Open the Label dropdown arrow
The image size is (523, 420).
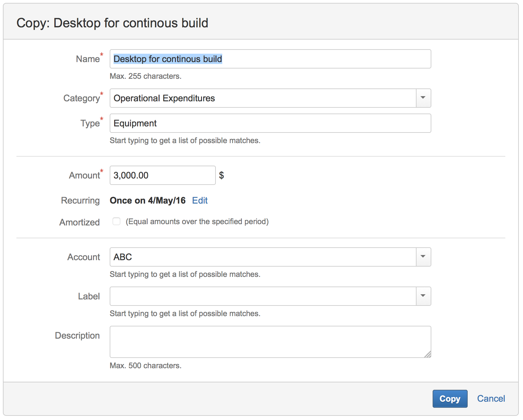click(x=423, y=296)
